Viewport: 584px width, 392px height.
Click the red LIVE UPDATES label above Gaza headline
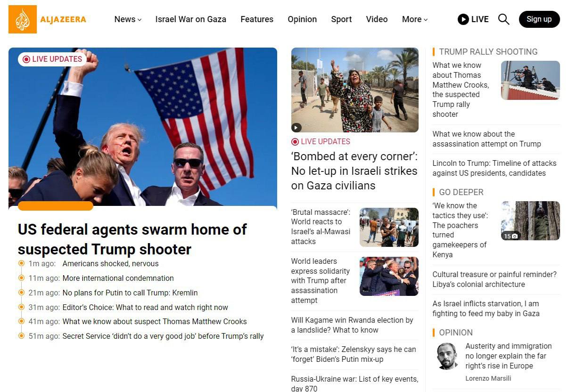pyautogui.click(x=321, y=141)
